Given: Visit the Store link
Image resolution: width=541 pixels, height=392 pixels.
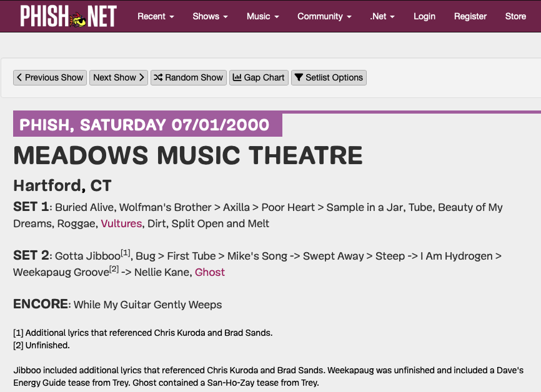Looking at the screenshot, I should [515, 16].
